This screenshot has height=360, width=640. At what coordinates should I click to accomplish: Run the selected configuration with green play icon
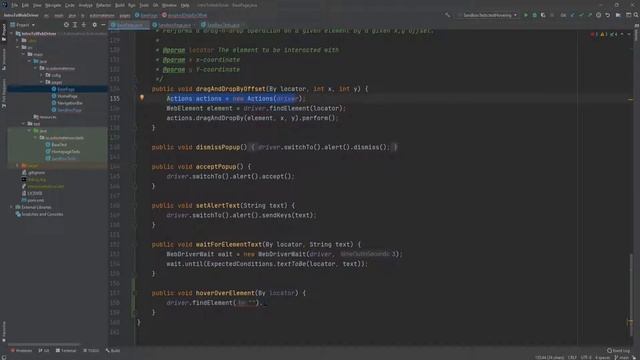pyautogui.click(x=526, y=15)
